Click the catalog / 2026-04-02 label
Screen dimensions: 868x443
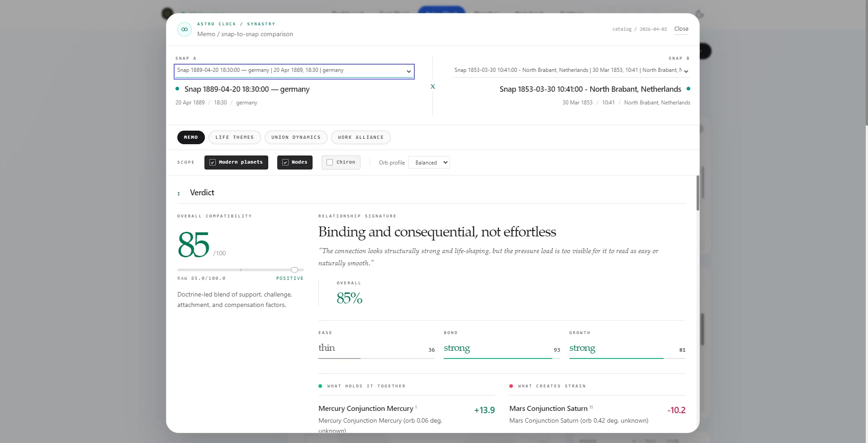[640, 29]
